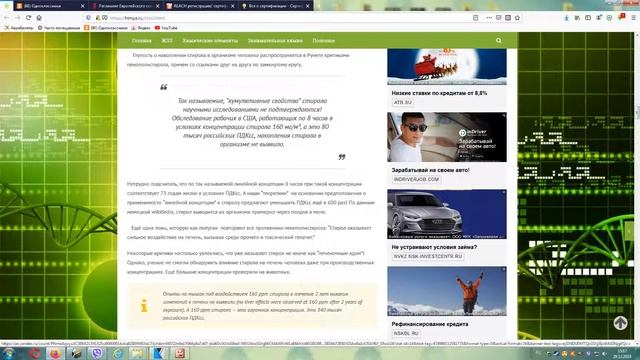Open the Одноклассники bookmark in bookmarks bar
This screenshot has width=640, height=360.
click(x=106, y=28)
